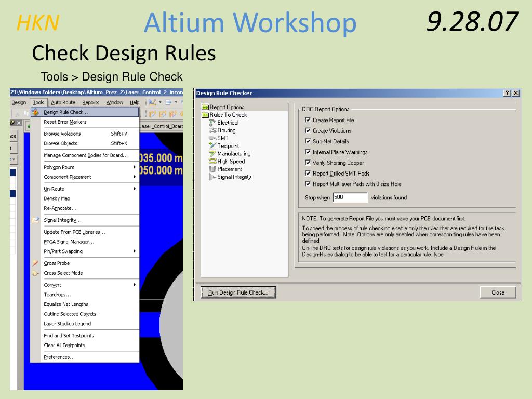Select Browse Objects menu entry
Image resolution: width=532 pixels, height=399 pixels.
point(85,143)
